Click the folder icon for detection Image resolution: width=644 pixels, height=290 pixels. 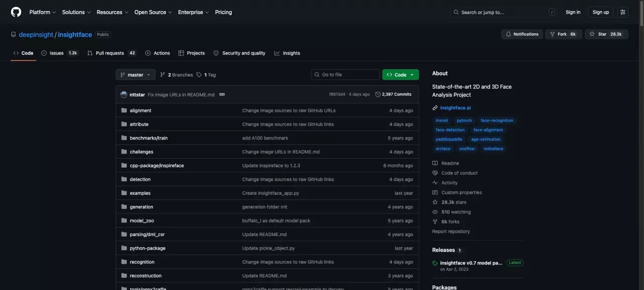pyautogui.click(x=124, y=179)
